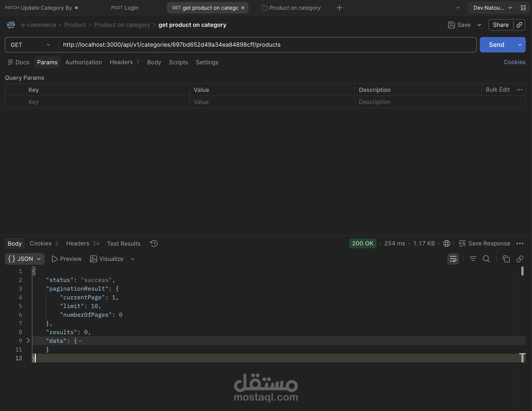This screenshot has width=532, height=411.
Task: Click the filter response icon
Action: tap(473, 259)
